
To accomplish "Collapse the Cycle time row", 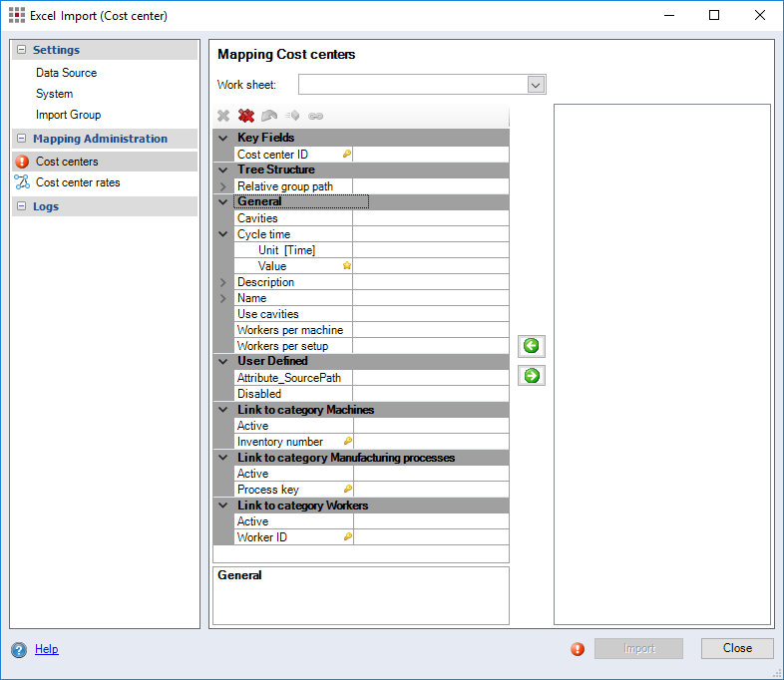I will [x=223, y=234].
